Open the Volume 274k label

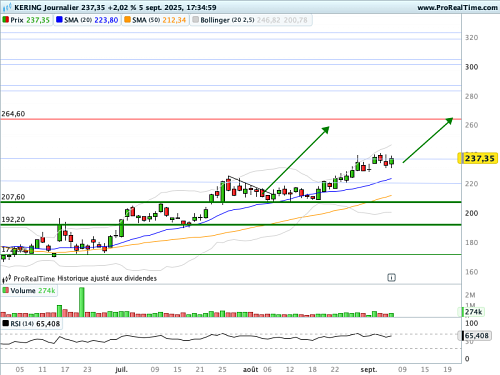coord(29,290)
